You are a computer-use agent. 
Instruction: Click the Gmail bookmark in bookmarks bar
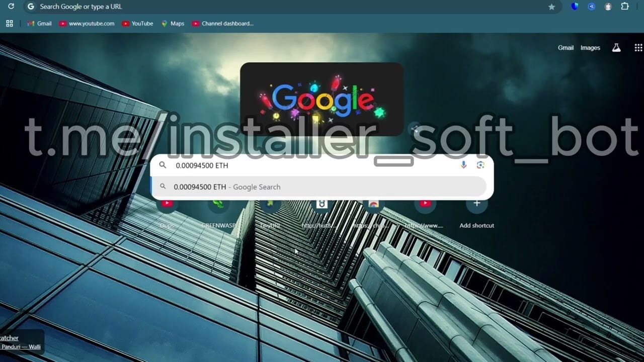click(39, 23)
